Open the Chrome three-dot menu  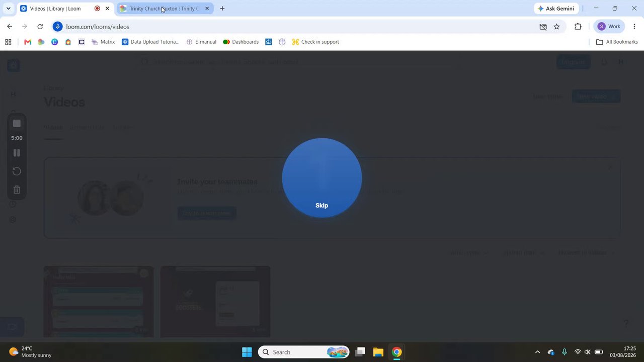pyautogui.click(x=634, y=27)
